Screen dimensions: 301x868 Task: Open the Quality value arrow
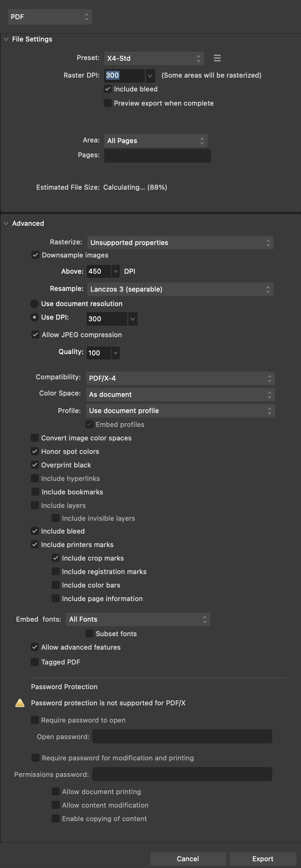coord(115,353)
